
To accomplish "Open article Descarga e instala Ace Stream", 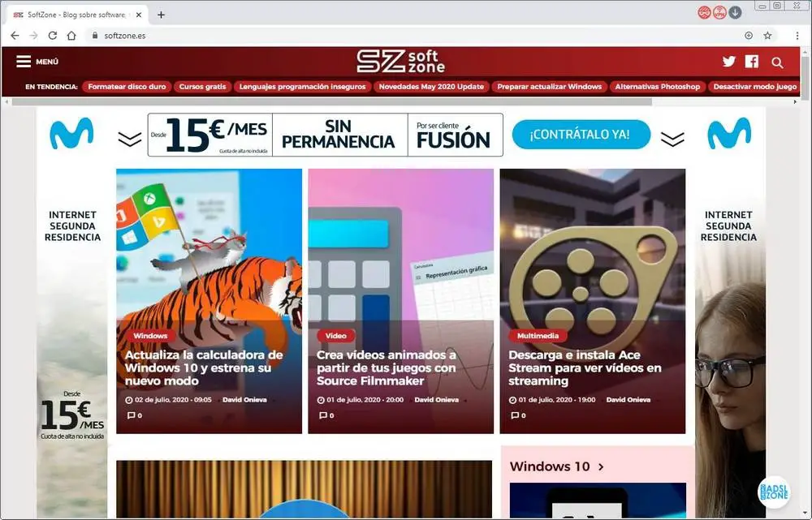I will [585, 367].
